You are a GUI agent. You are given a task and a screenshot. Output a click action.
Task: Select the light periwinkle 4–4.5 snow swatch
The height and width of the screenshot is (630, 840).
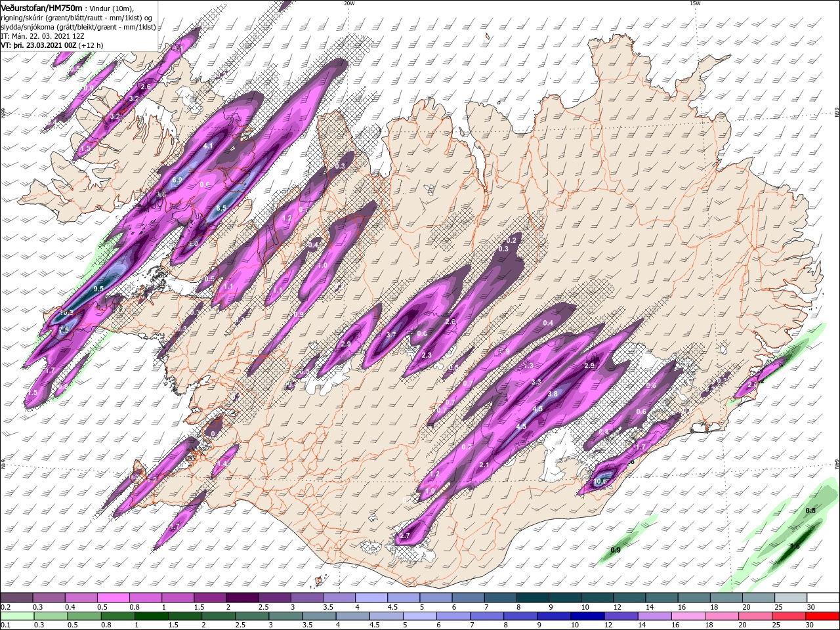[x=371, y=598]
